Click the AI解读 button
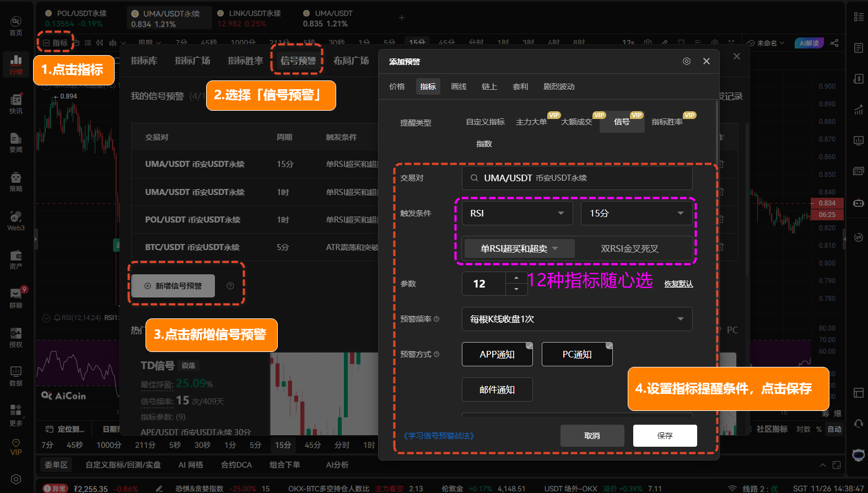This screenshot has height=493, width=868. [810, 43]
